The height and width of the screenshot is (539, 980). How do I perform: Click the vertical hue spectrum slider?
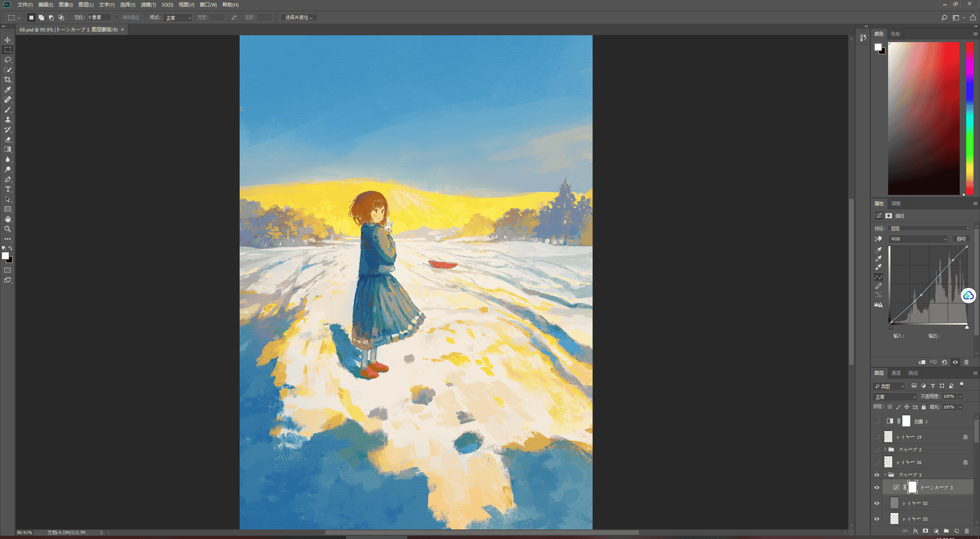click(970, 118)
